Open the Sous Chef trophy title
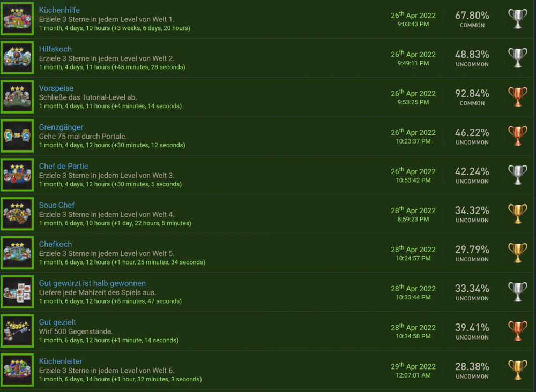This screenshot has width=536, height=392. [57, 205]
